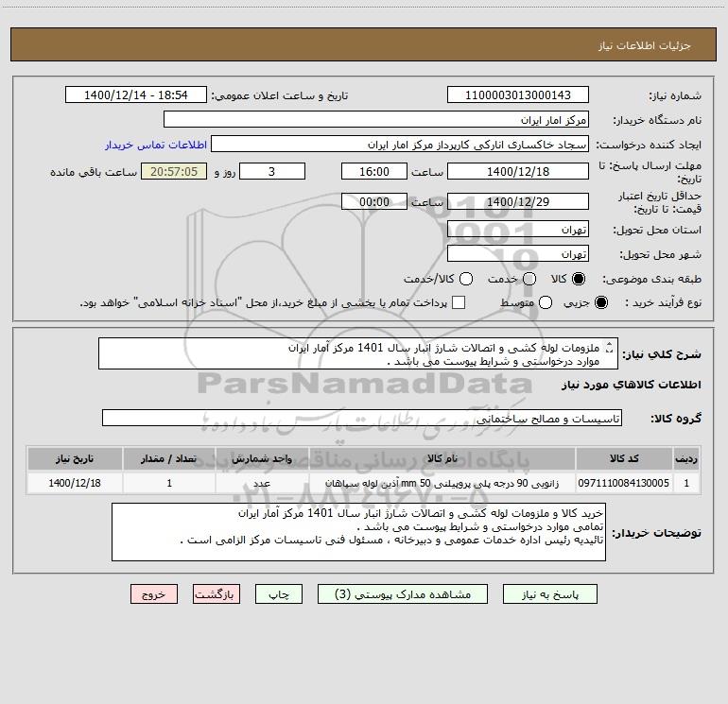
Task: Select the خدمت radio button
Action: click(x=529, y=279)
